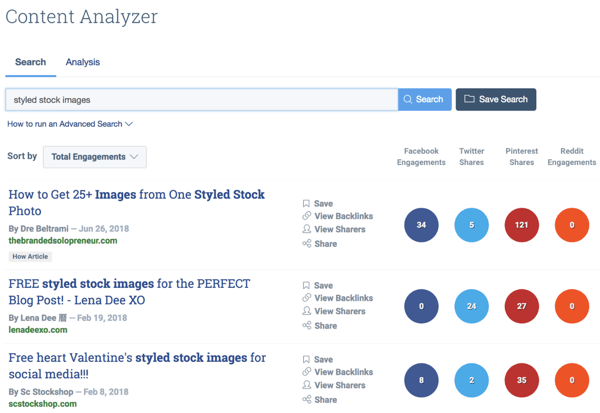Click Facebook engagements circle showing 8
This screenshot has width=600, height=413.
point(421,380)
